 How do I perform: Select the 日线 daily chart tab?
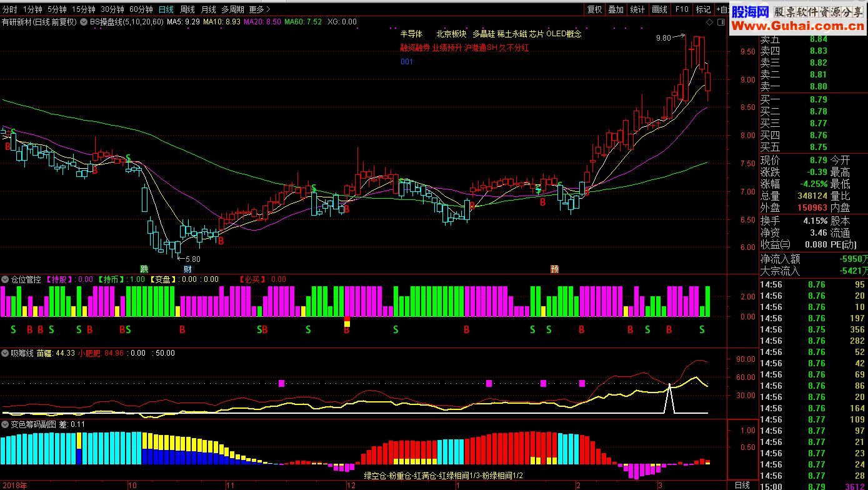click(x=166, y=9)
